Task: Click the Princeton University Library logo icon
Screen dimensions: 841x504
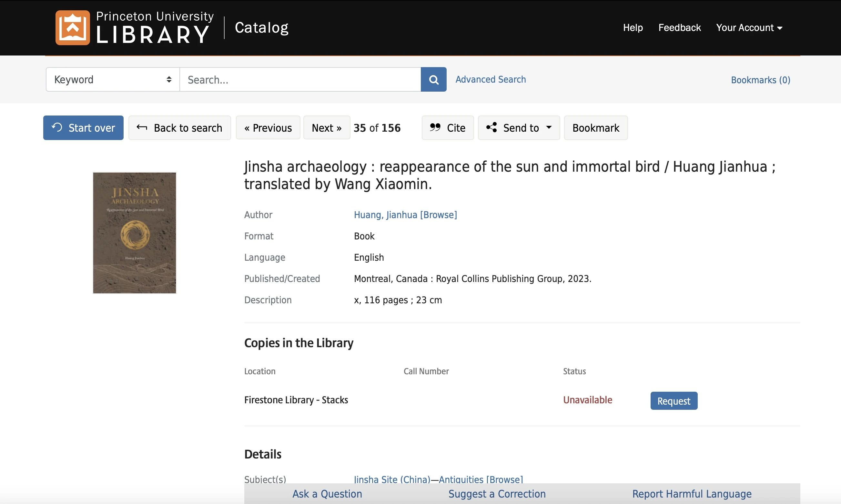Action: [x=72, y=27]
